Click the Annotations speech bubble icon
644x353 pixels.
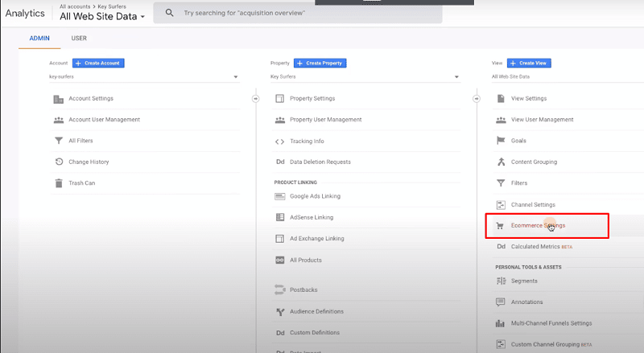tap(500, 302)
